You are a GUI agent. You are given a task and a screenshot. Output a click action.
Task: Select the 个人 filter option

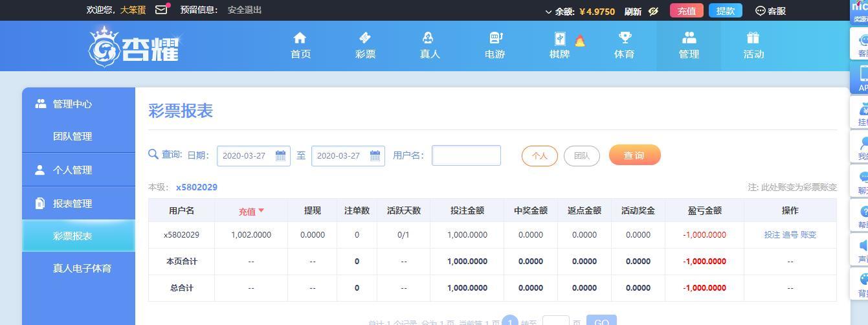coord(539,156)
